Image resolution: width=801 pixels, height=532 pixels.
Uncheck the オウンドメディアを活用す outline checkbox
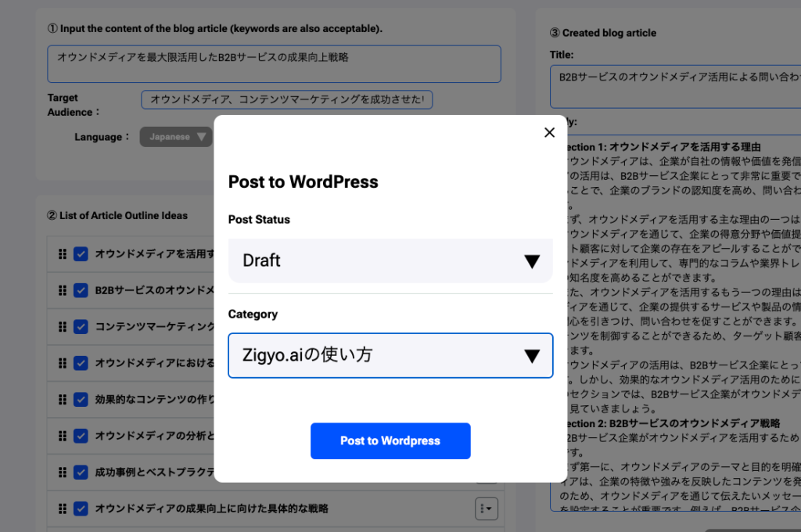[81, 254]
